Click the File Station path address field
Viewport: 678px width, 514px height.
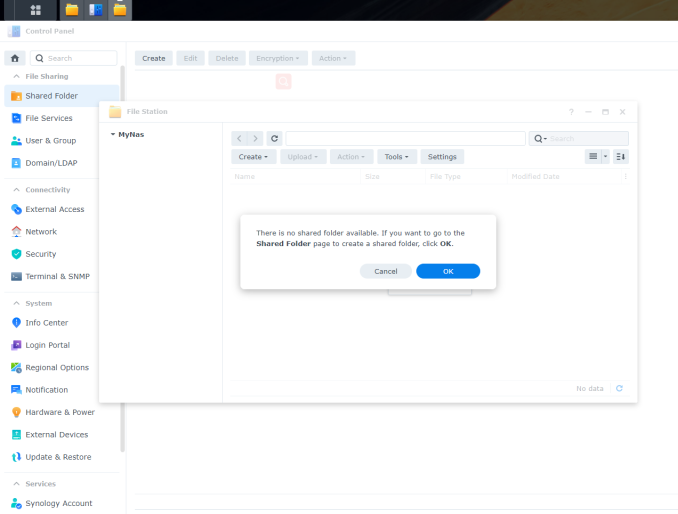click(x=405, y=138)
